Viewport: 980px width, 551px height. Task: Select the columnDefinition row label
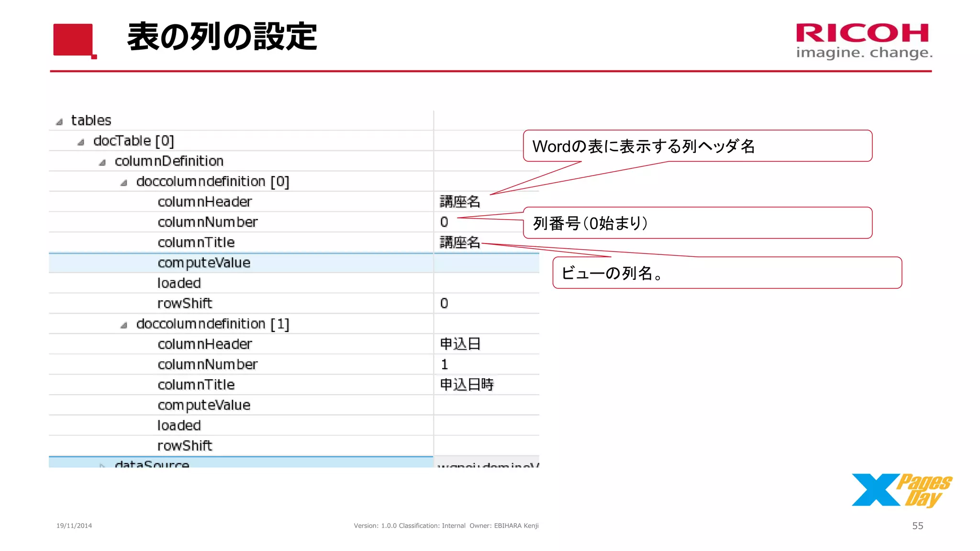[x=169, y=161]
